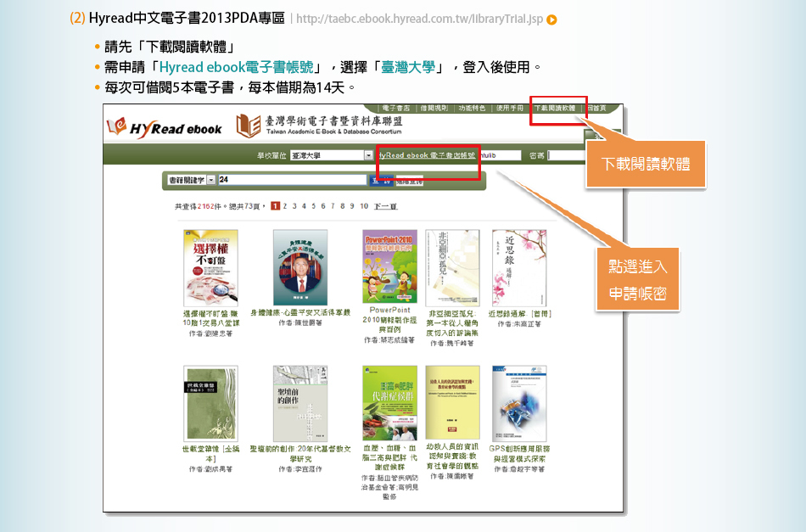
Task: Click the PowerPoint 2010 book title text
Action: point(389,320)
